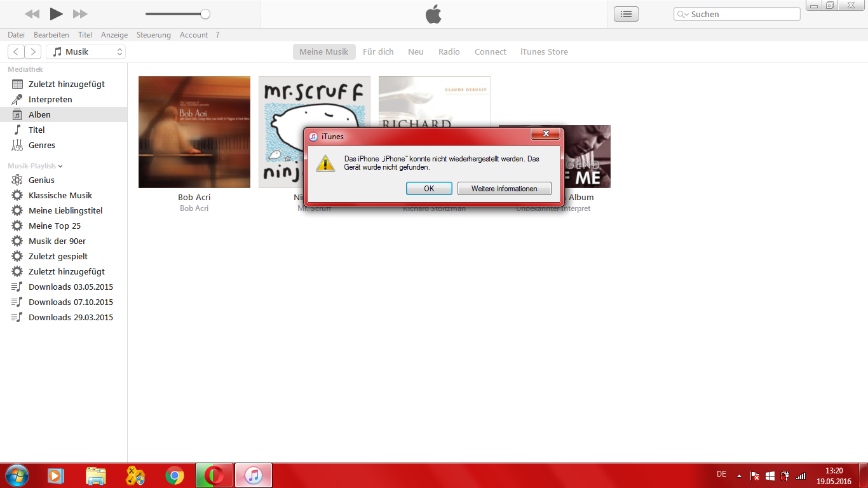
Task: Click the yellow tools taskbar icon
Action: click(x=135, y=475)
